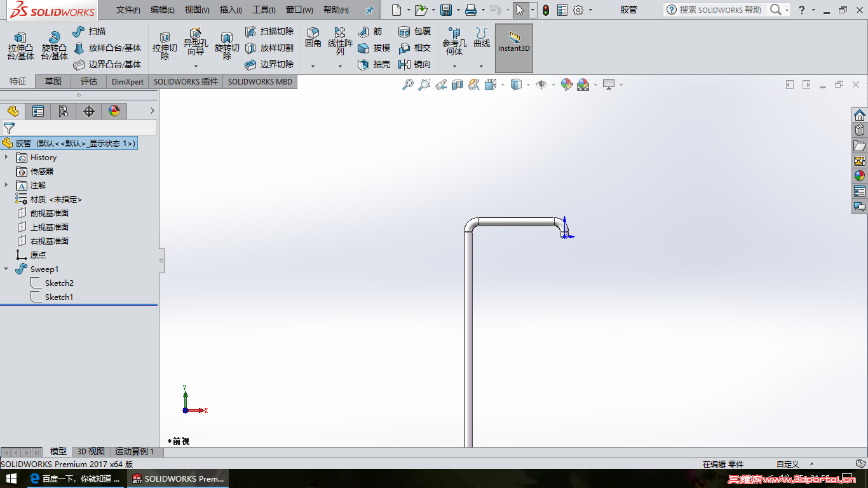Collapse the Sweep1 feature node
868x488 pixels.
(x=6, y=269)
